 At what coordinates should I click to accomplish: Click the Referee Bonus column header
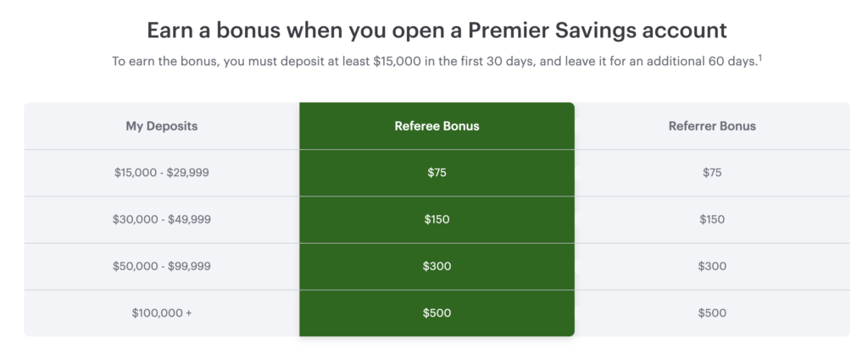tap(437, 126)
